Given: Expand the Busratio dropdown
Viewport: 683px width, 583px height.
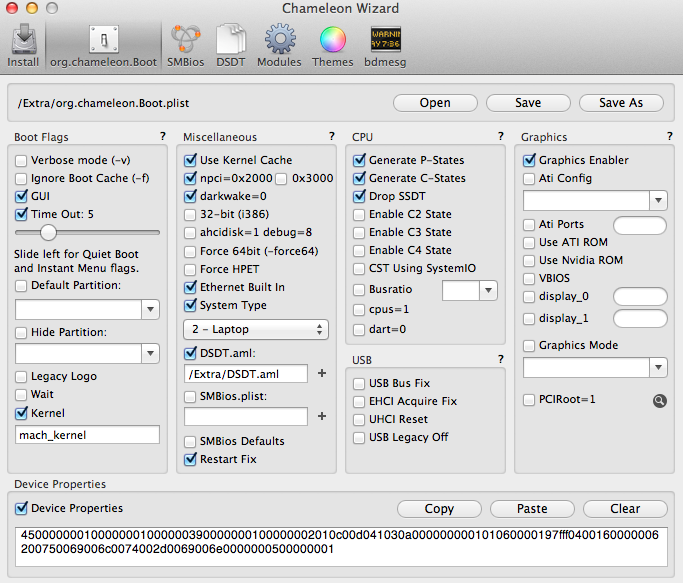Looking at the screenshot, I should pos(488,290).
